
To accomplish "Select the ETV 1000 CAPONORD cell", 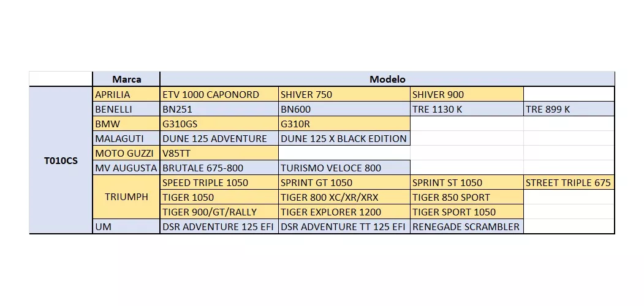I will coord(219,94).
